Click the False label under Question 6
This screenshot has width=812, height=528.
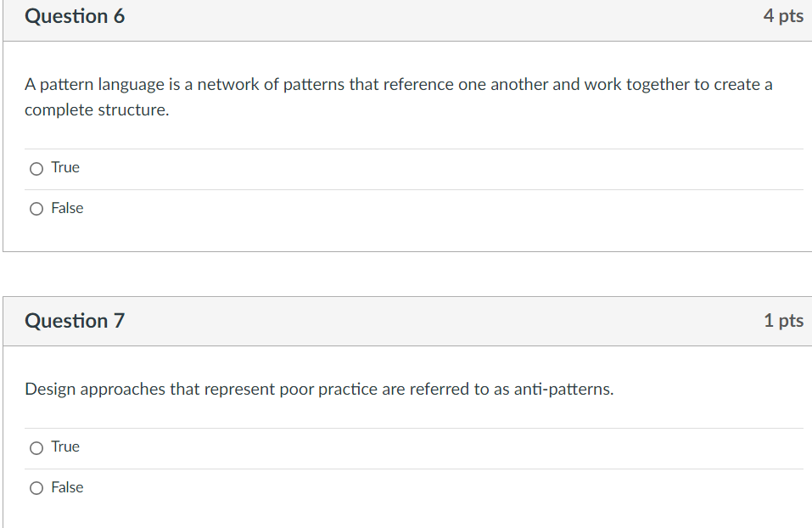pos(69,208)
